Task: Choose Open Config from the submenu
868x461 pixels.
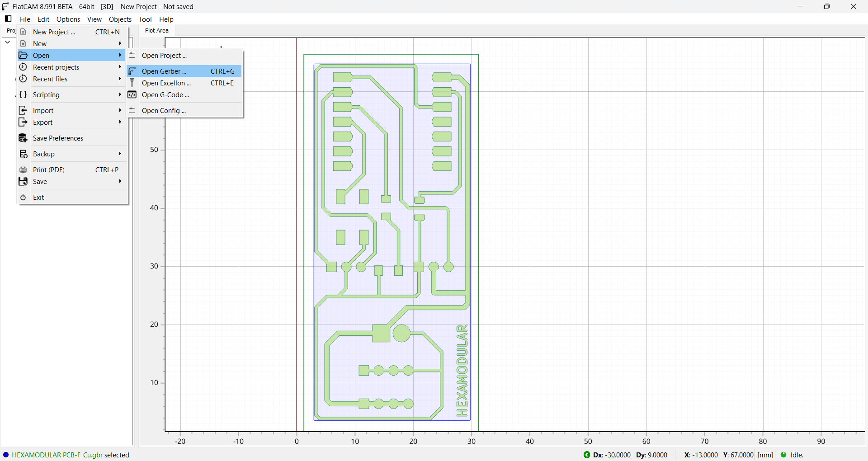Action: coord(164,111)
